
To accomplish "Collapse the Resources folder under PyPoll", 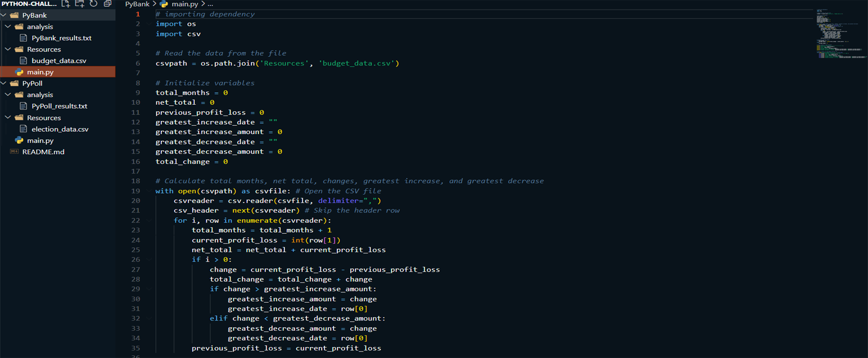I will click(8, 118).
